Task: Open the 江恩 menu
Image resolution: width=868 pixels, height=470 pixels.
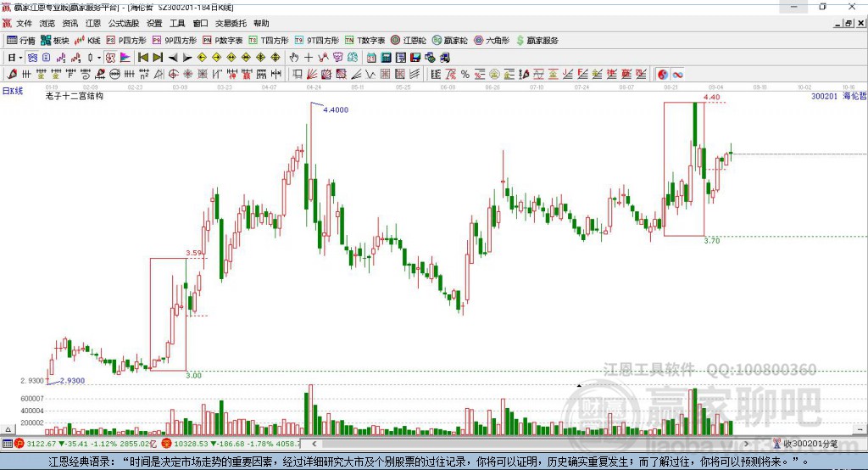Action: pyautogui.click(x=93, y=23)
